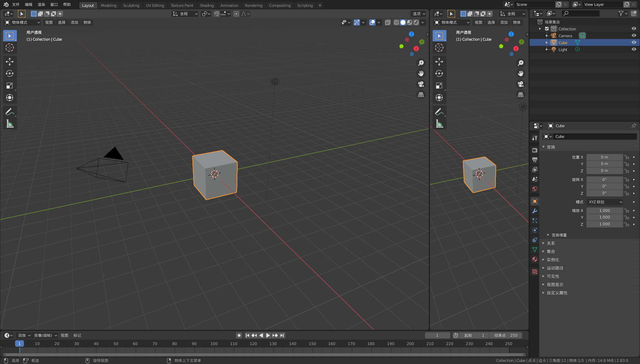
Task: Switch to camera view using the camera icon
Action: click(421, 84)
